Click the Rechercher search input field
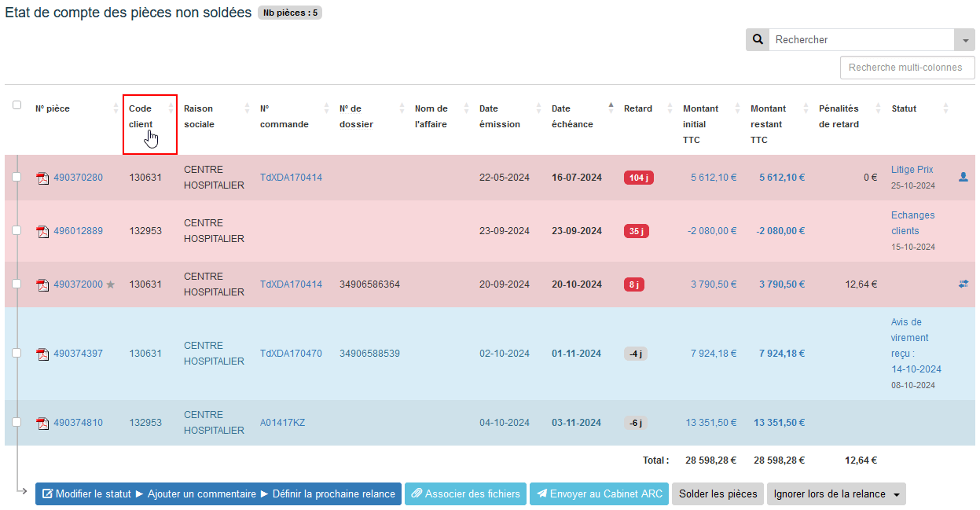Viewport: 980px width, 510px height. [x=861, y=40]
